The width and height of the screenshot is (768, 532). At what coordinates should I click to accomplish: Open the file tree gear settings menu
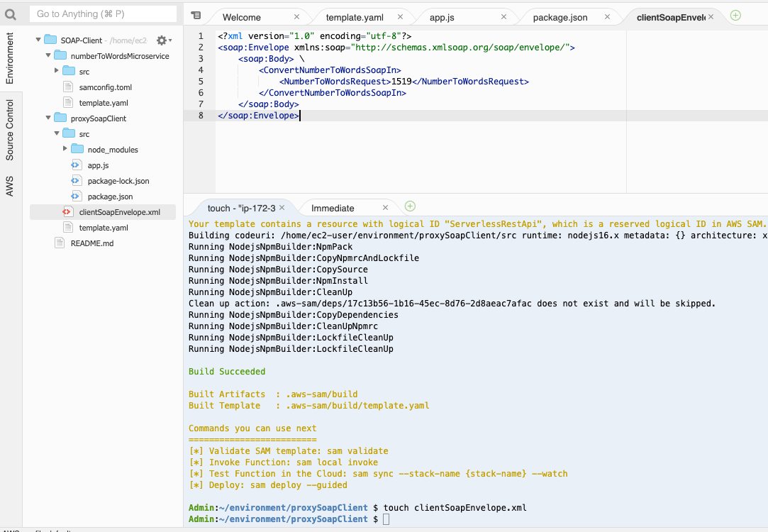tap(163, 40)
